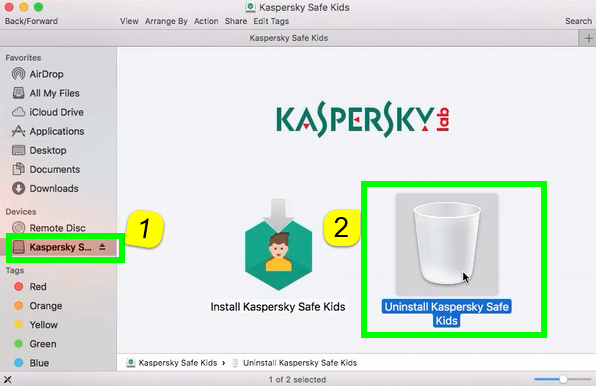Open the Documents folder in sidebar

pyautogui.click(x=46, y=169)
